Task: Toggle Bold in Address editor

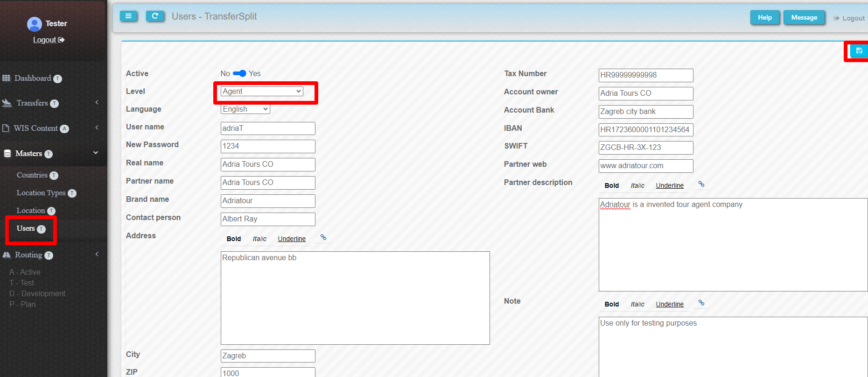Action: (x=234, y=239)
